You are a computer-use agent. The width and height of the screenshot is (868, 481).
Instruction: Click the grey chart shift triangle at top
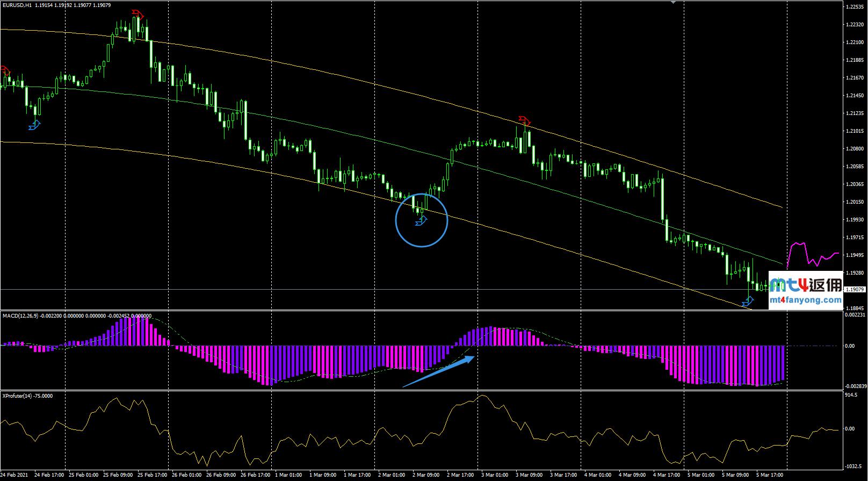pyautogui.click(x=674, y=2)
